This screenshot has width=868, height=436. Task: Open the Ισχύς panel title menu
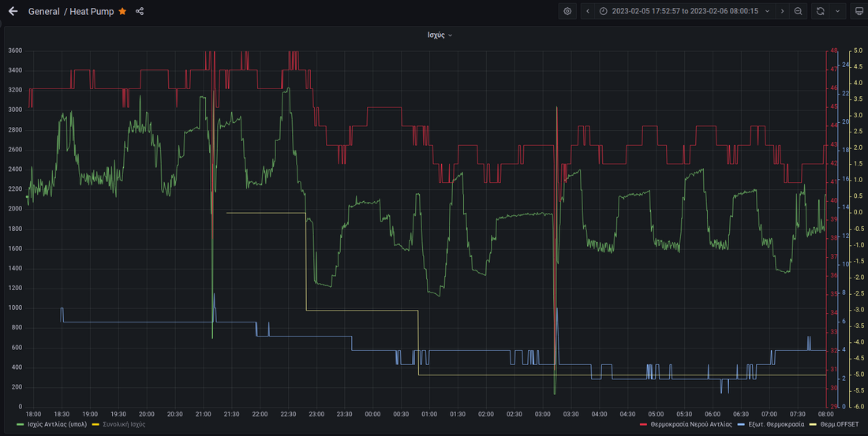[440, 35]
